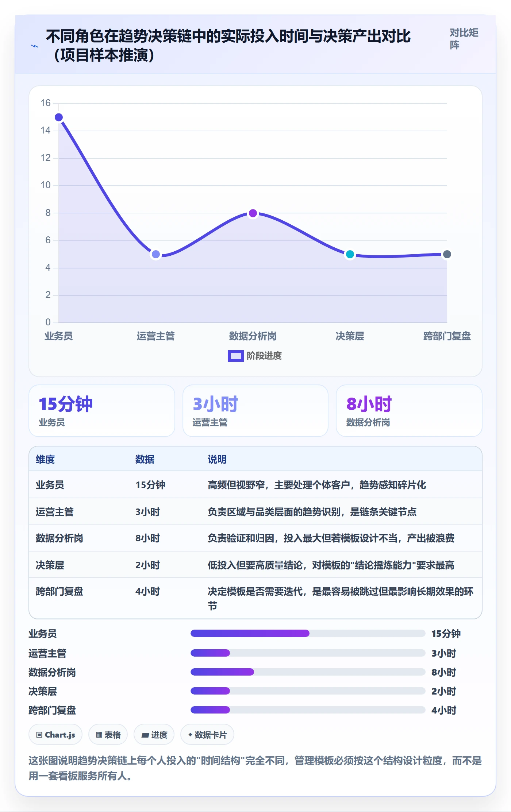
Task: Click the 4小时 cell in 跨部门复盘 row
Action: click(148, 591)
